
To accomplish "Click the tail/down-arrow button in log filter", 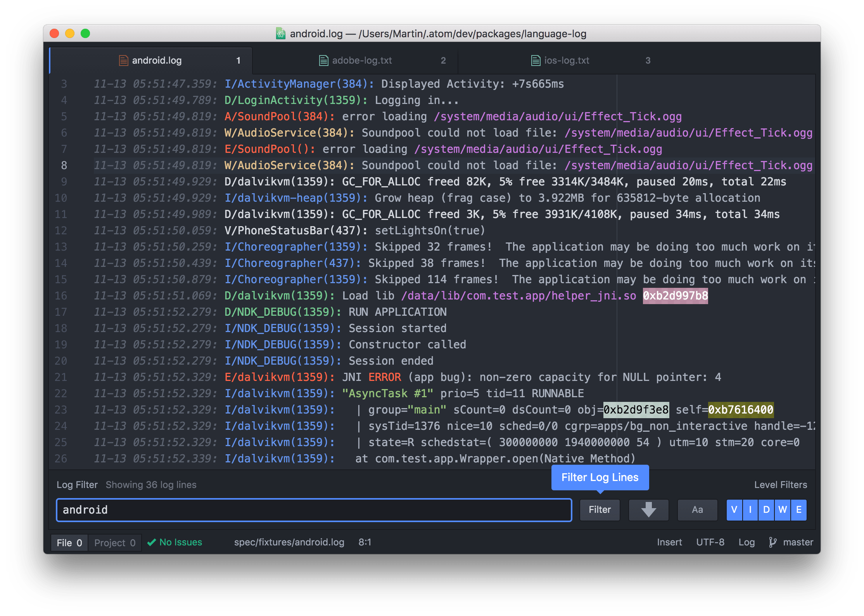I will click(648, 510).
